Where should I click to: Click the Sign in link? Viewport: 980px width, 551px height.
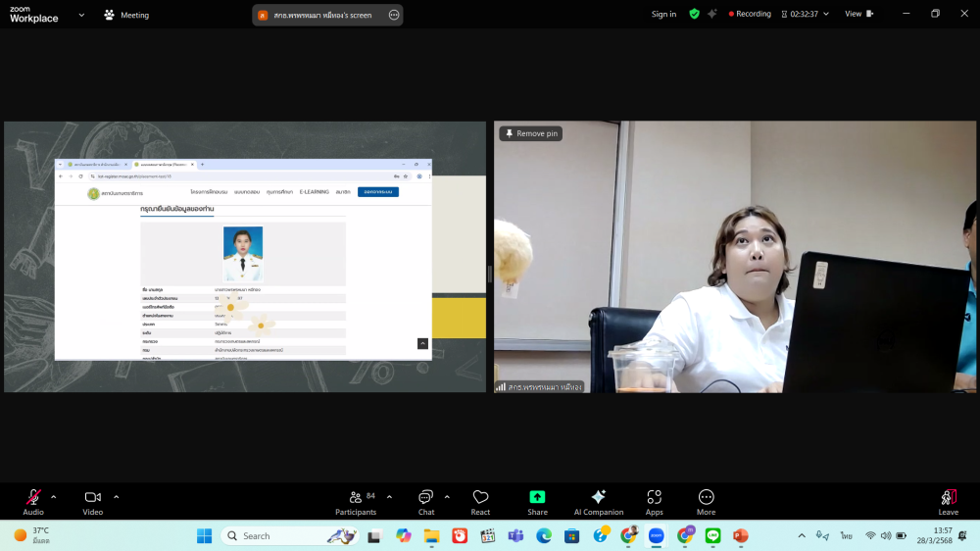pos(663,14)
